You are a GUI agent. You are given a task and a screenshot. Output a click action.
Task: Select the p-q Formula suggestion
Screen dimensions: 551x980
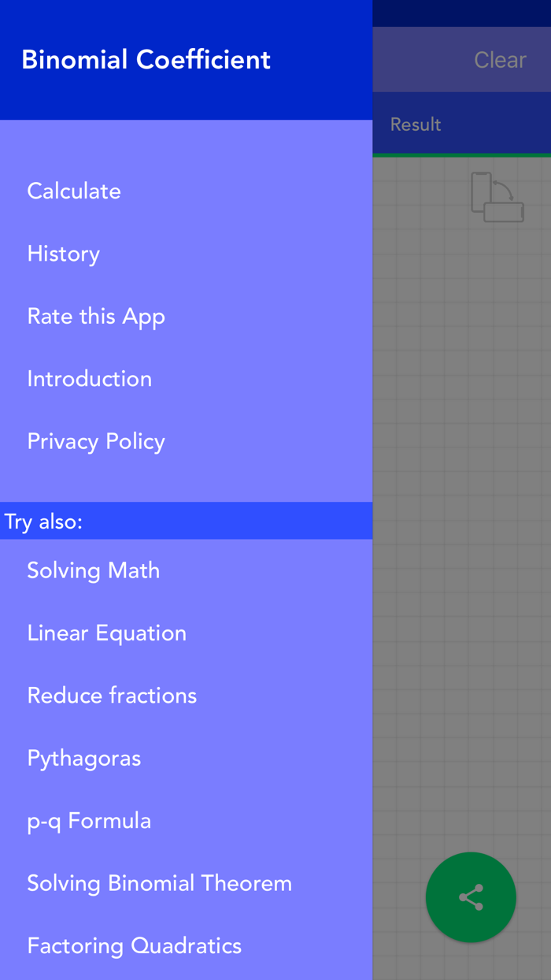tap(89, 820)
